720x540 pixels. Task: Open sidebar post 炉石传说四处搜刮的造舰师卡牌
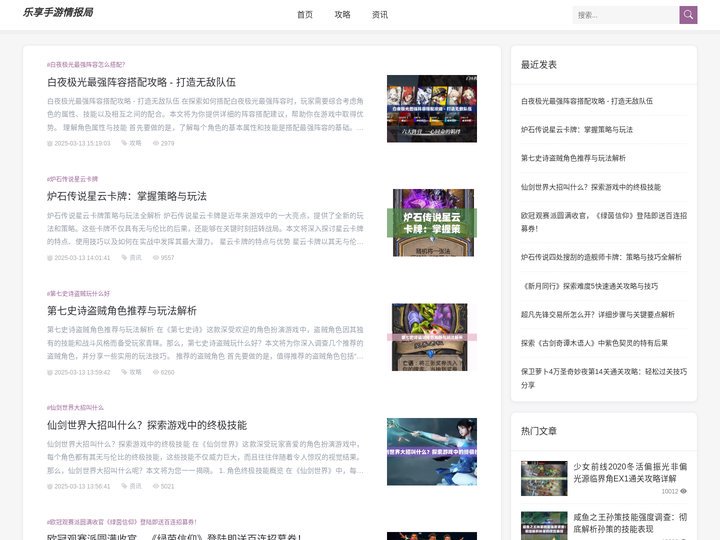601,257
